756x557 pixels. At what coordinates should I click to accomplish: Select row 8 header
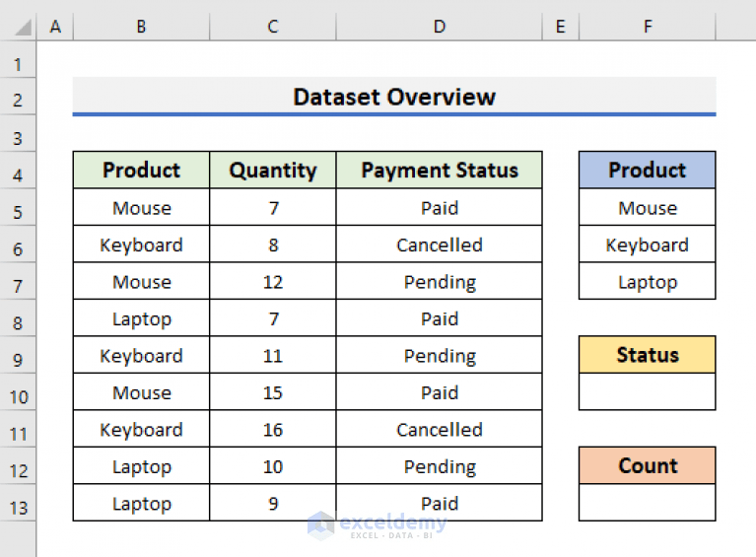(18, 317)
